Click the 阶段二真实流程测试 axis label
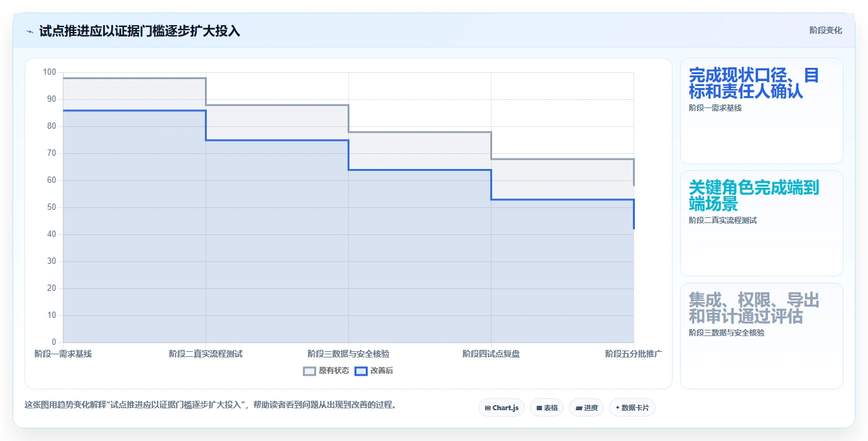This screenshot has width=868, height=441. point(206,354)
